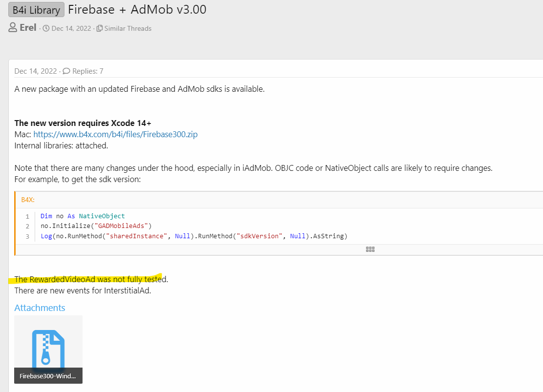Open Erel's author profile link
The image size is (543, 392).
28,28
